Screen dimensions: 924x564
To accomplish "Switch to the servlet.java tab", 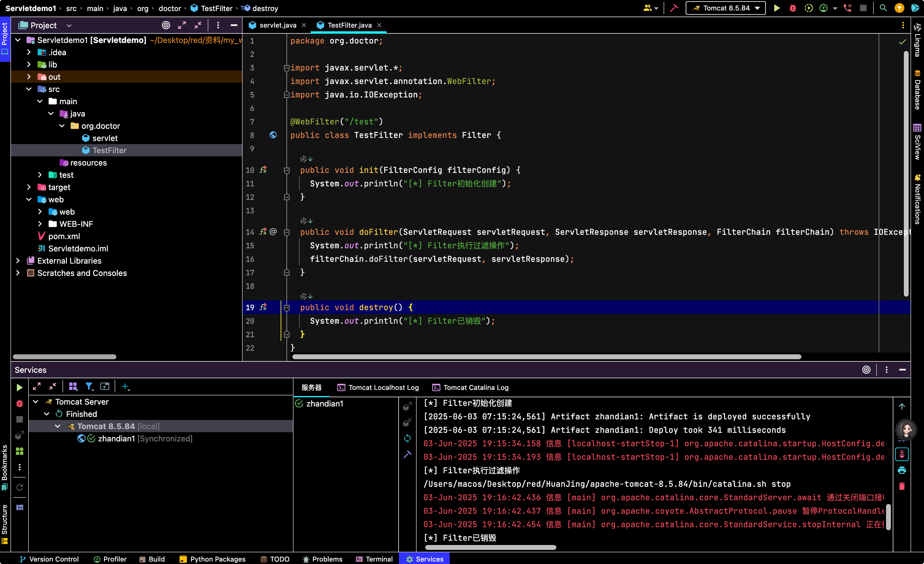I will pyautogui.click(x=278, y=25).
